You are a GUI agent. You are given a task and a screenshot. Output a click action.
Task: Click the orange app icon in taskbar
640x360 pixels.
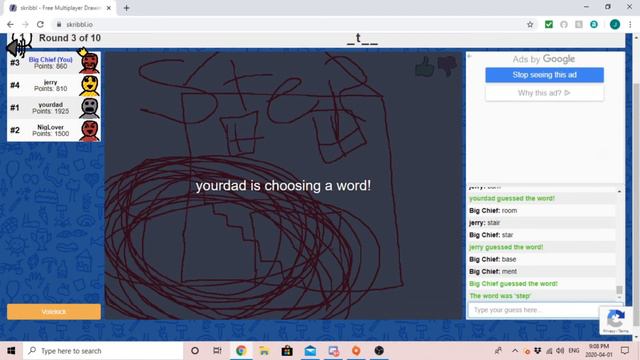356,351
